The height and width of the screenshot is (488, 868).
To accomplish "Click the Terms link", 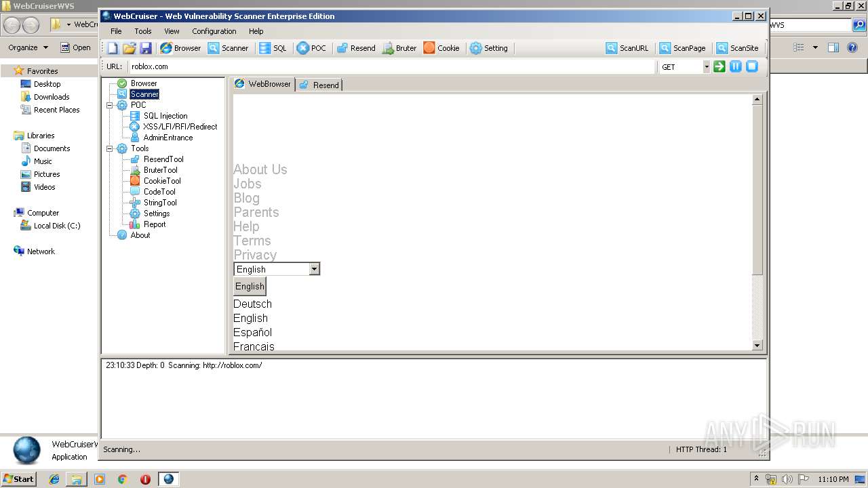I will tap(252, 241).
